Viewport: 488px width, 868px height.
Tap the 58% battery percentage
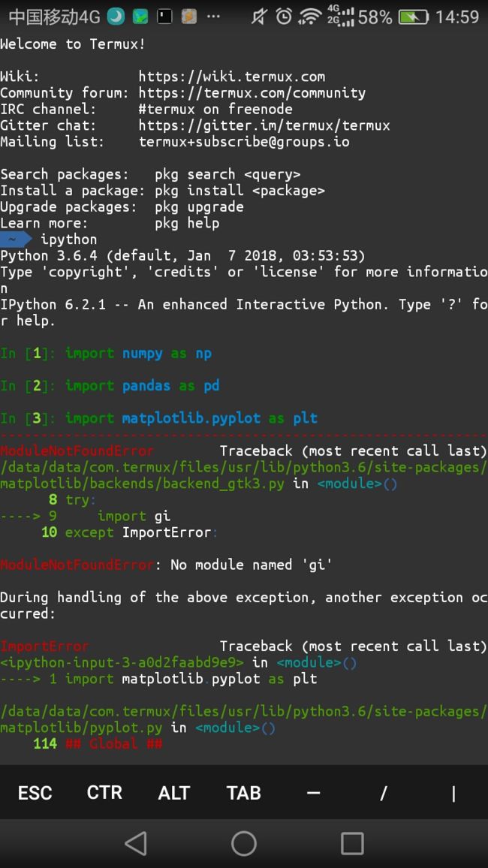pos(375,17)
